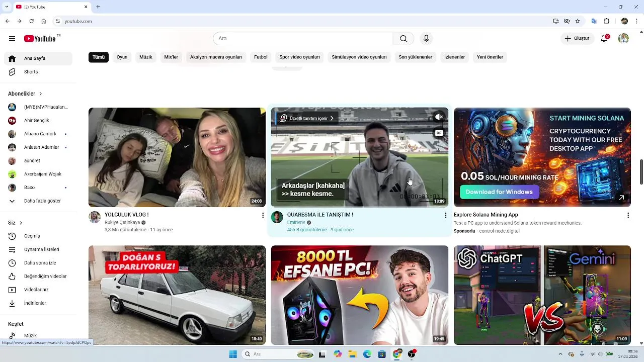
Task: Open Windows Start menu
Action: pyautogui.click(x=233, y=354)
